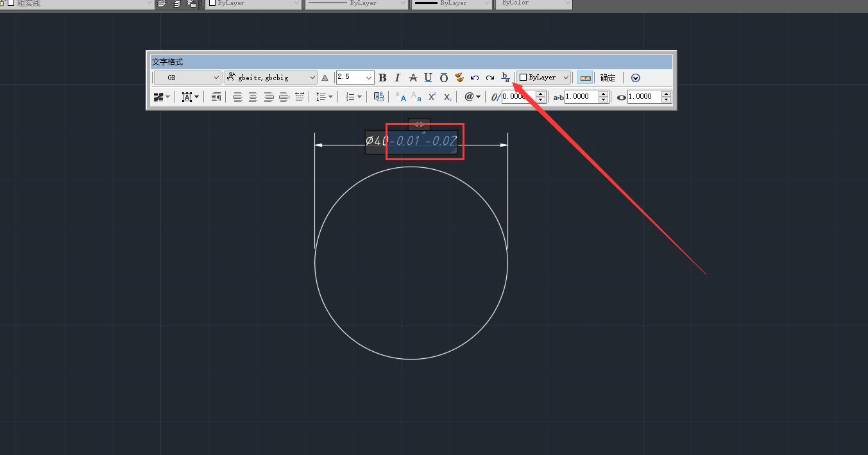Viewport: 868px width, 455px height.
Task: Apply overline to selected text
Action: pos(443,78)
